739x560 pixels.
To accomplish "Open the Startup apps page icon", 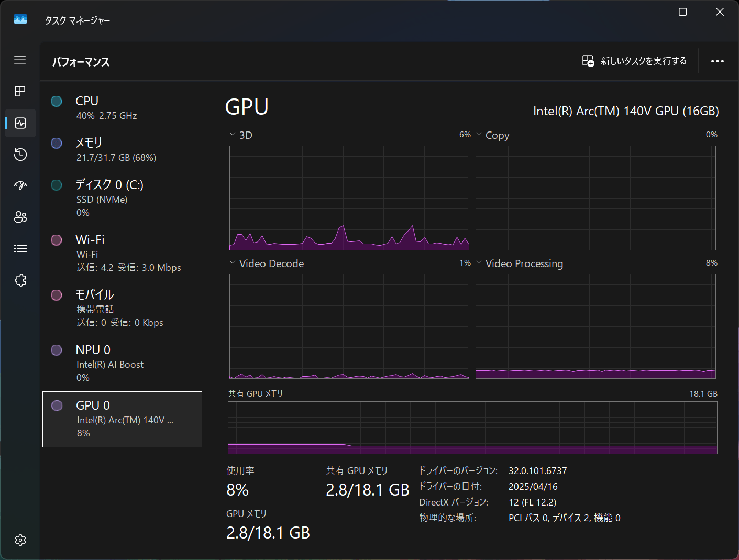I will tap(20, 185).
